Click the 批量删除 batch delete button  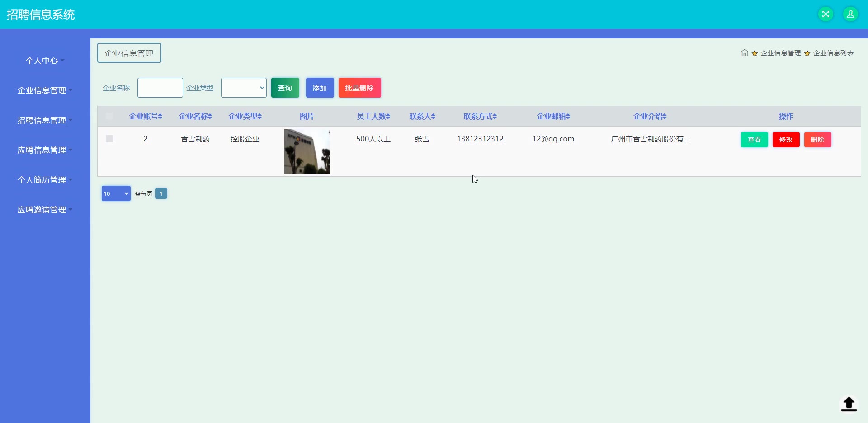point(360,88)
